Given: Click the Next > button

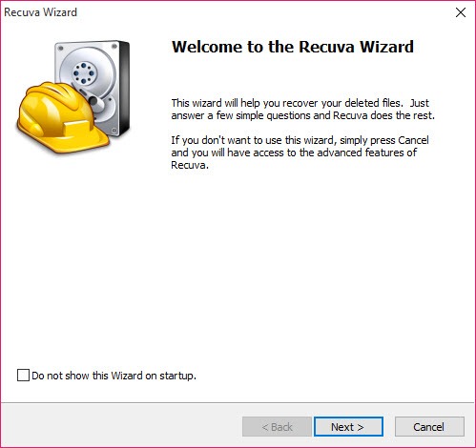Looking at the screenshot, I should coord(348,427).
